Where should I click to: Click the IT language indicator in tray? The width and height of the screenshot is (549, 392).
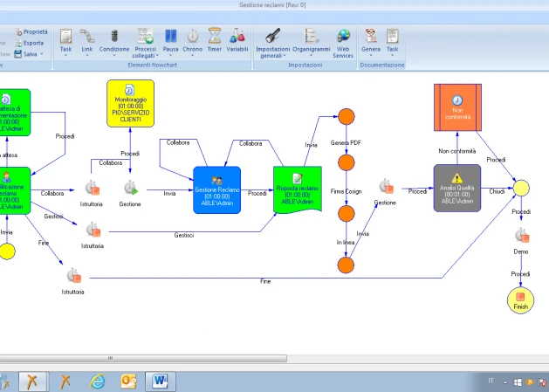click(x=491, y=381)
